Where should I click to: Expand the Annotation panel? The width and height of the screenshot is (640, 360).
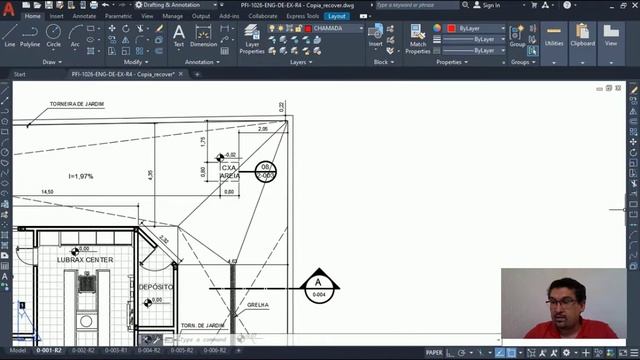click(x=202, y=62)
